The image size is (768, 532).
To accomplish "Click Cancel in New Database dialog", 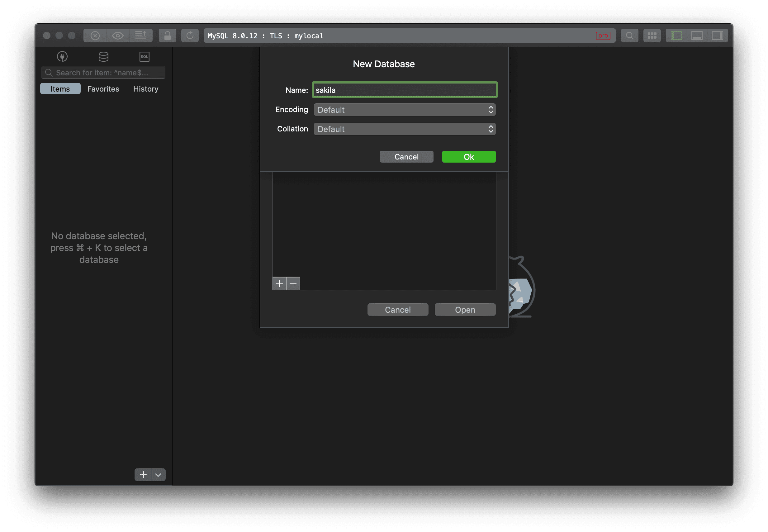I will [406, 157].
